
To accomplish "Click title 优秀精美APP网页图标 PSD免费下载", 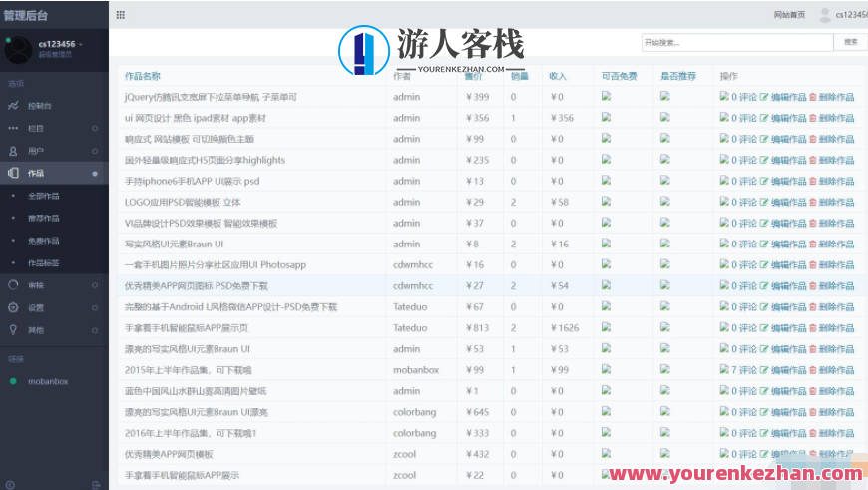I will point(196,286).
